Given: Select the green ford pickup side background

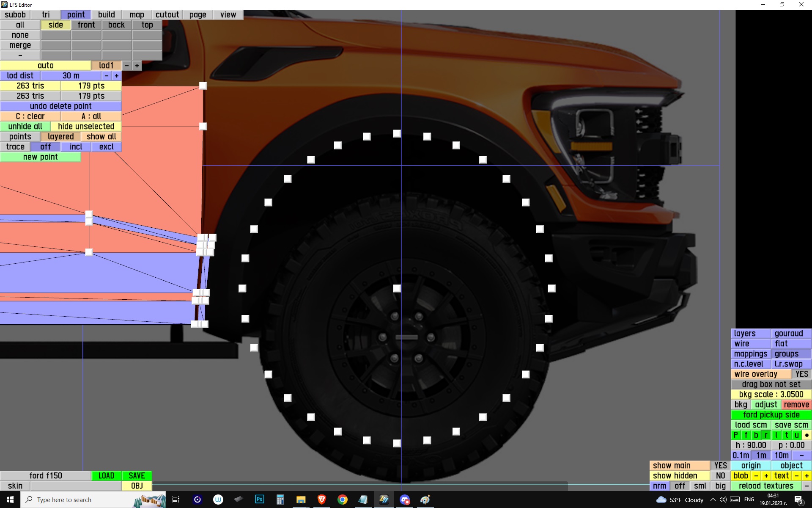Looking at the screenshot, I should coord(771,415).
